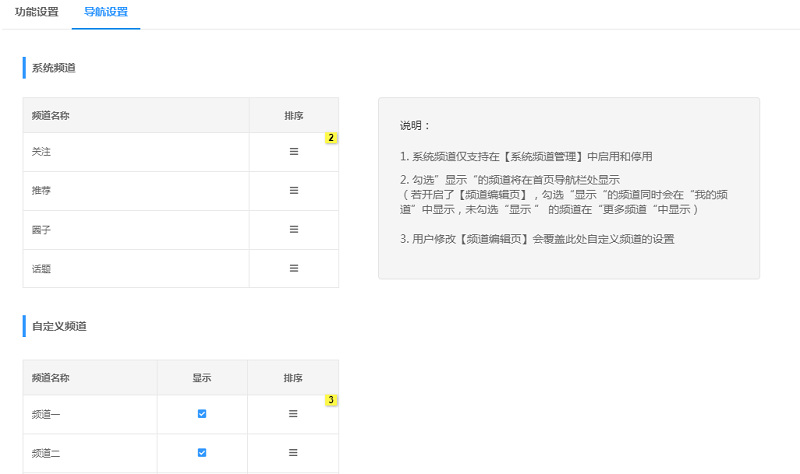This screenshot has height=474, width=800.
Task: Toggle the 显示 checkbox for 频道二
Action: coord(202,452)
